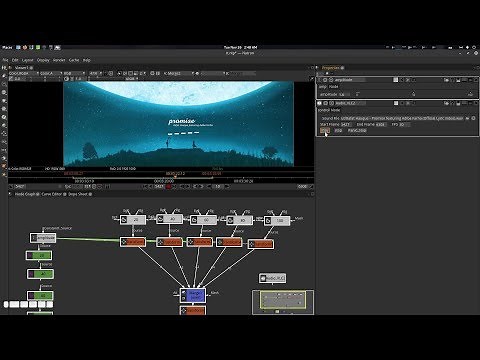Screen dimensions: 480x360
Task: Click the viewer refresh render icon
Action: tap(152, 73)
